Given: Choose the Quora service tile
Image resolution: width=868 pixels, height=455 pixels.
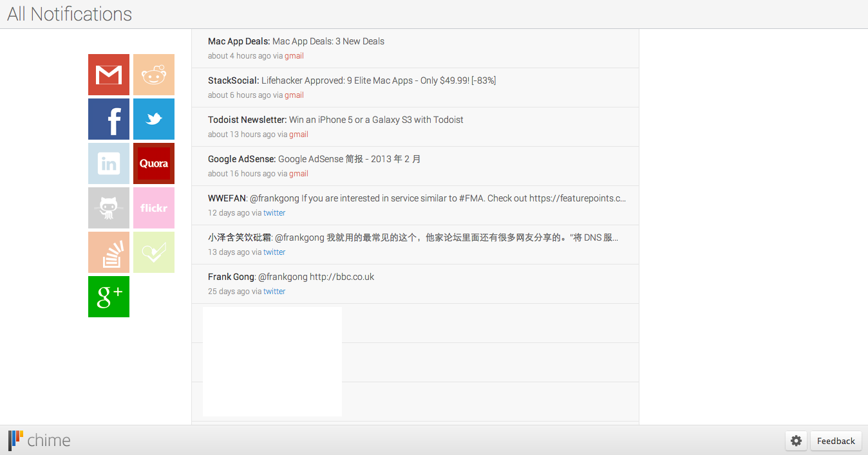Looking at the screenshot, I should click(x=154, y=163).
